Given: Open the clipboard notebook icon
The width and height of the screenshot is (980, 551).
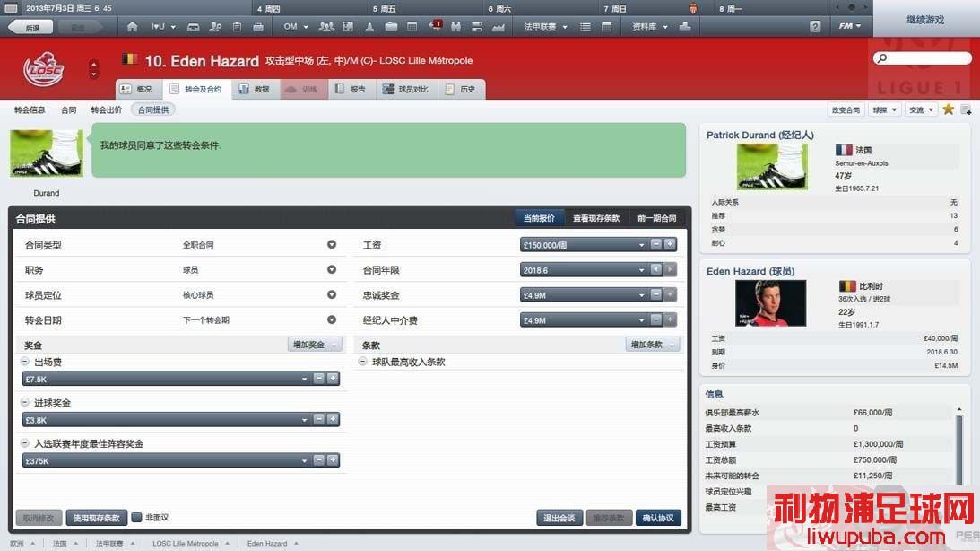Looking at the screenshot, I should pos(237,27).
